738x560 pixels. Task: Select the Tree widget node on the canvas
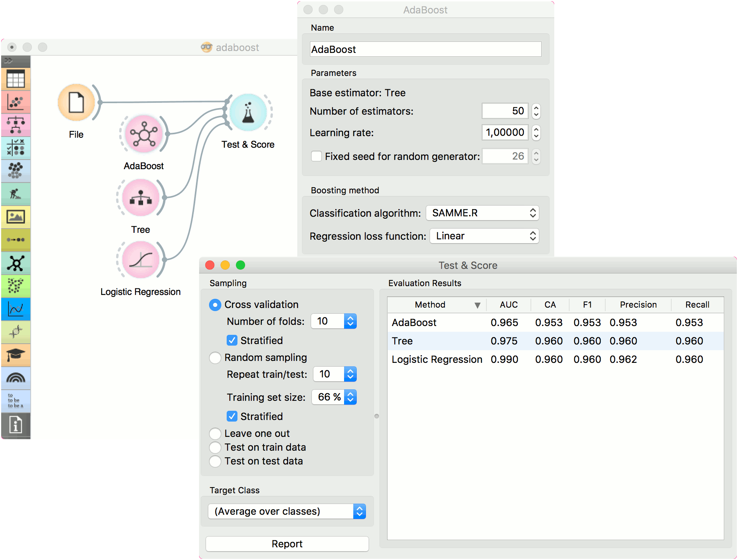[x=141, y=198]
